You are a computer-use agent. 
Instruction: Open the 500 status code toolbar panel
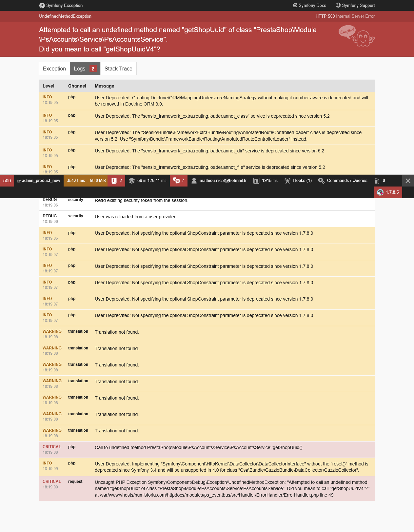coord(7,181)
